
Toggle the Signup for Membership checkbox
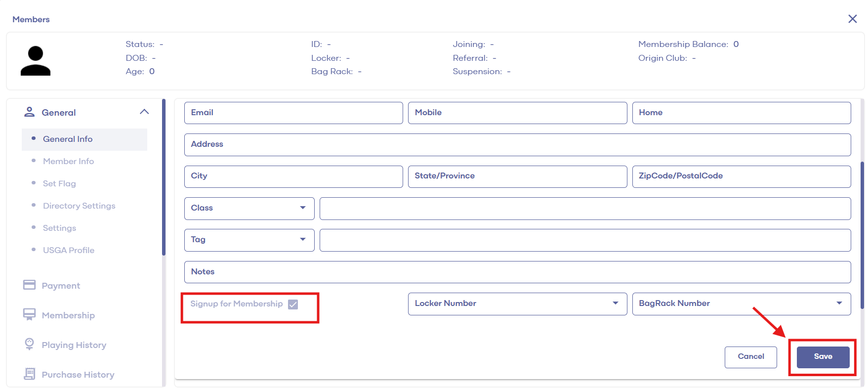[293, 305]
